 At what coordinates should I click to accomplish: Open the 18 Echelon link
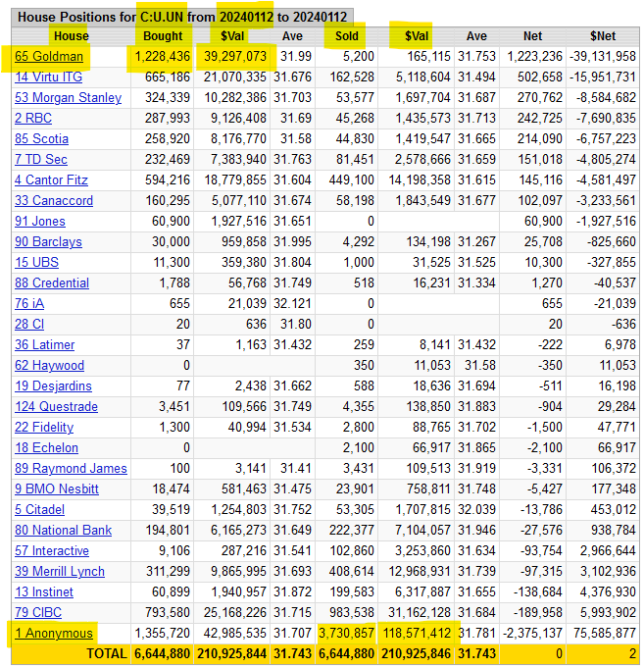46,447
